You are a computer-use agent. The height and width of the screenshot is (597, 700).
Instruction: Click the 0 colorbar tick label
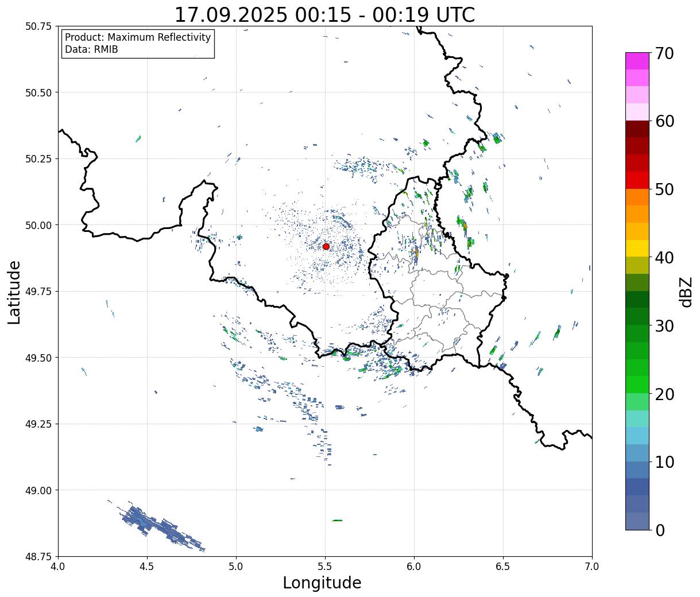click(x=660, y=530)
